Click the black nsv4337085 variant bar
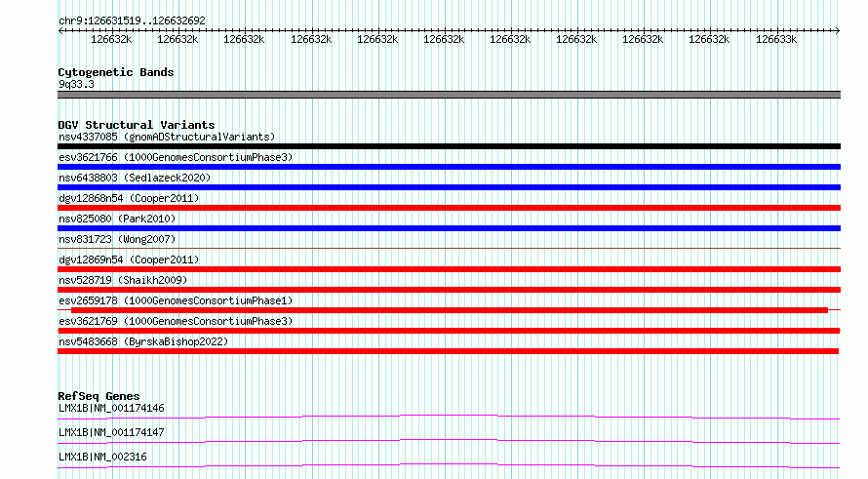Image resolution: width=868 pixels, height=479 pixels. tap(449, 146)
